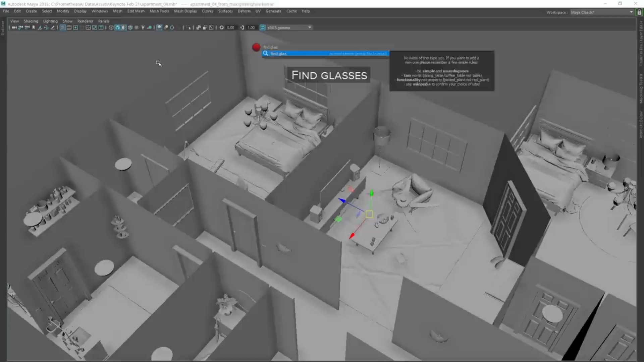Click the gamma value field 1.00
The image size is (644, 362).
coord(251,27)
